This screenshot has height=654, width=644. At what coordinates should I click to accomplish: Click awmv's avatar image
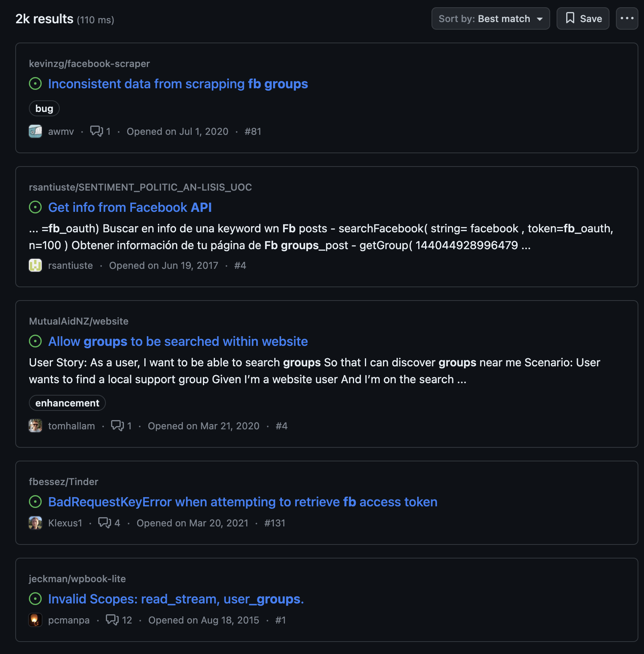(35, 132)
